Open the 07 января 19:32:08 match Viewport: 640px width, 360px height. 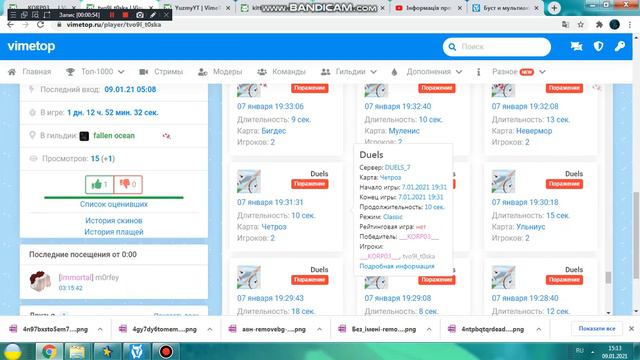coord(525,107)
